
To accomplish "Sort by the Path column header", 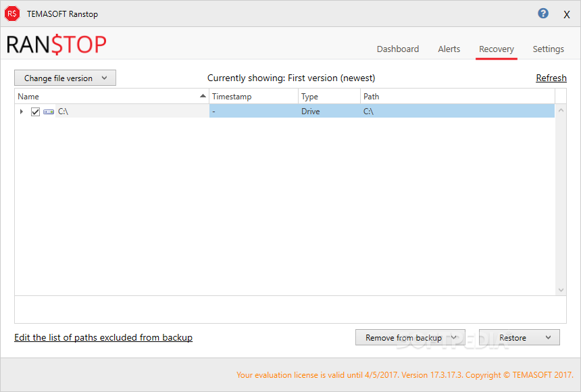I will pyautogui.click(x=457, y=97).
